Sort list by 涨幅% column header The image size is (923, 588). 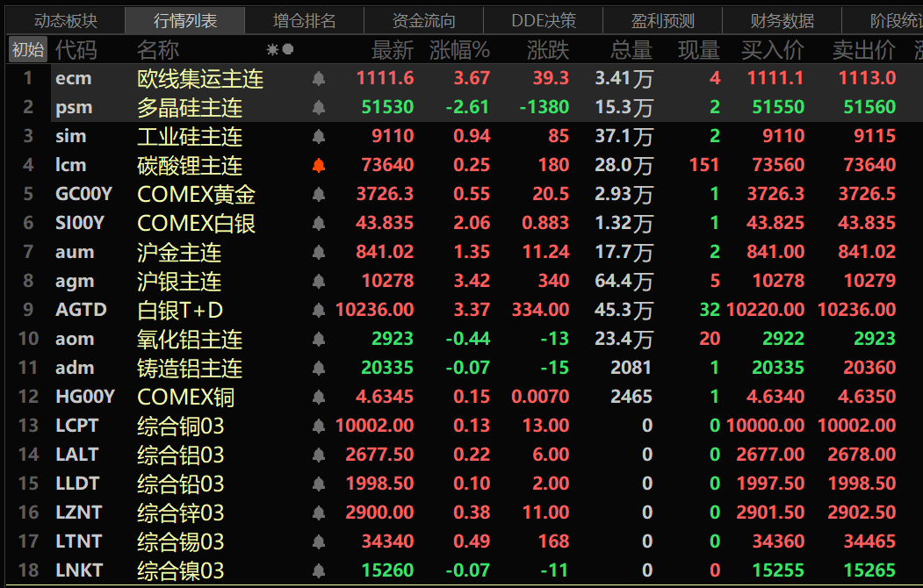pos(459,50)
